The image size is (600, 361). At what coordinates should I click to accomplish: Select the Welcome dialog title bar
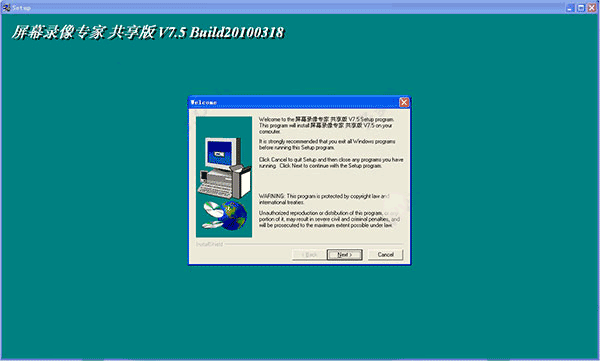pos(293,102)
